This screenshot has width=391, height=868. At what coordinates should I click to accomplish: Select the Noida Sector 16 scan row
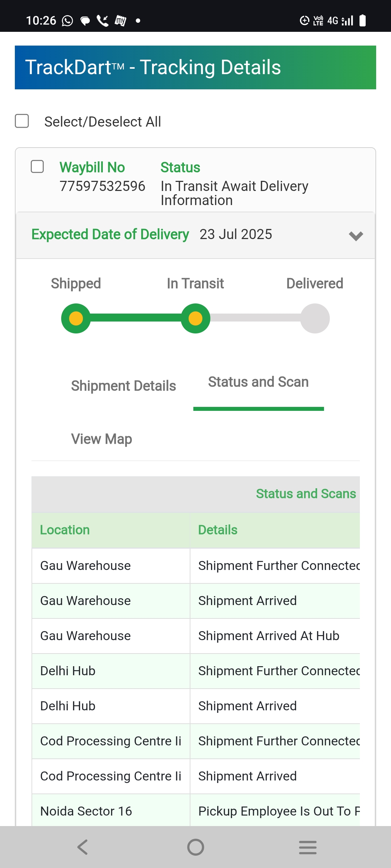(x=86, y=811)
